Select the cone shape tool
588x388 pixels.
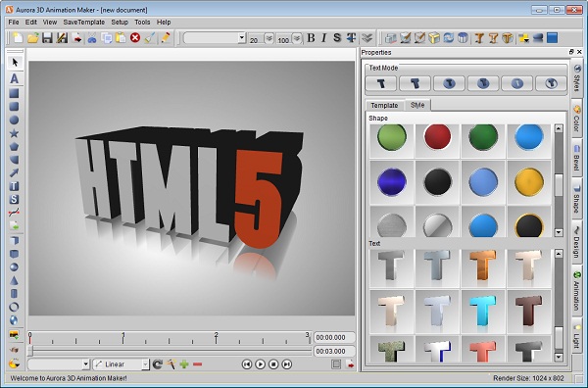pos(14,280)
